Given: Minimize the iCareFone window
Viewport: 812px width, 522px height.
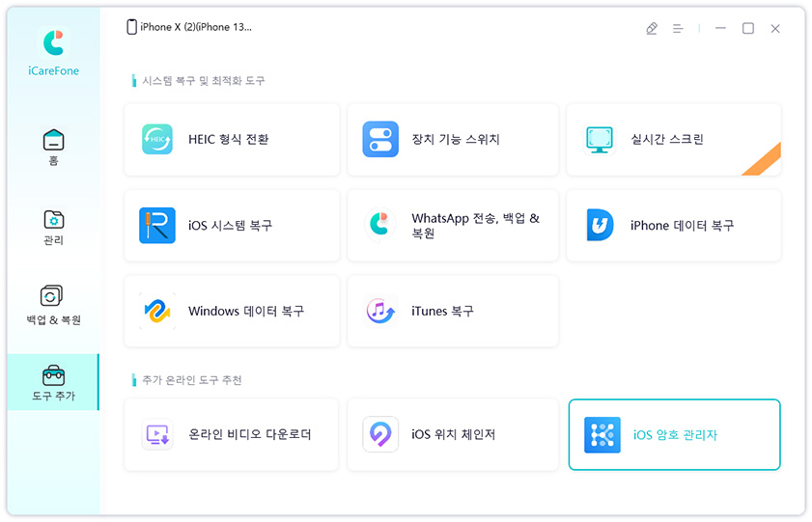Looking at the screenshot, I should 720,28.
